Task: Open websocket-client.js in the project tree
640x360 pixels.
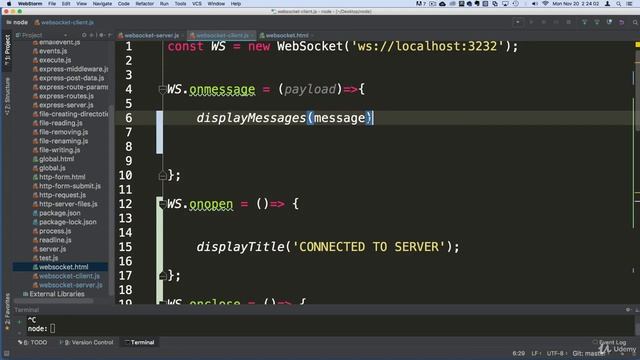Action: click(x=66, y=276)
